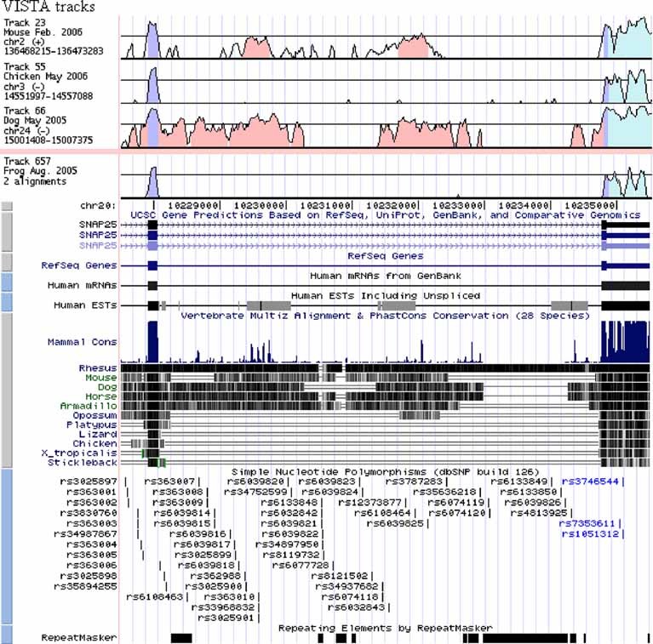Screen dimensions: 653x644
Task: Click the Mammal Cons label
Action: [82, 342]
